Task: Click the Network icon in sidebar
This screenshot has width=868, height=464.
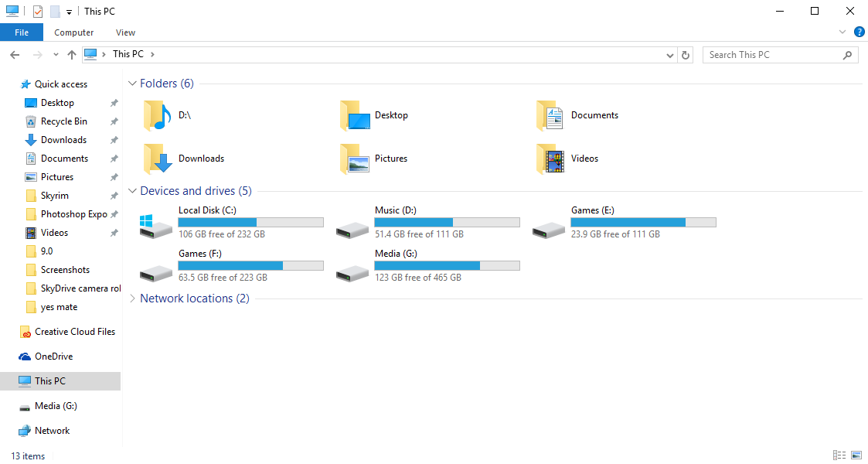Action: point(25,431)
